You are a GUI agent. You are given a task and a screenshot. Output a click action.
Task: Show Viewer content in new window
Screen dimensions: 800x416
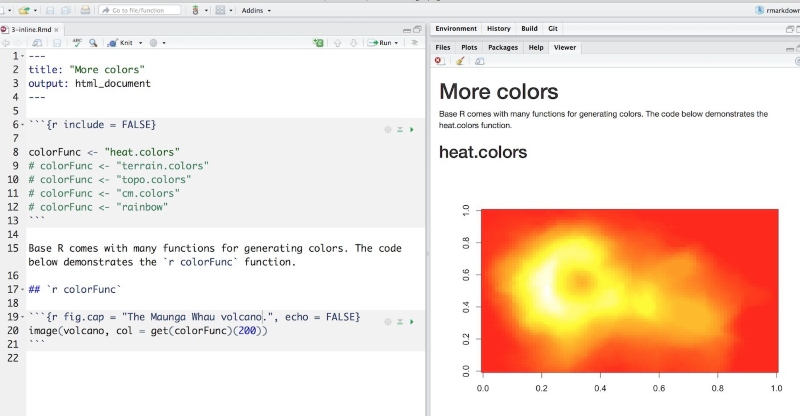point(480,61)
